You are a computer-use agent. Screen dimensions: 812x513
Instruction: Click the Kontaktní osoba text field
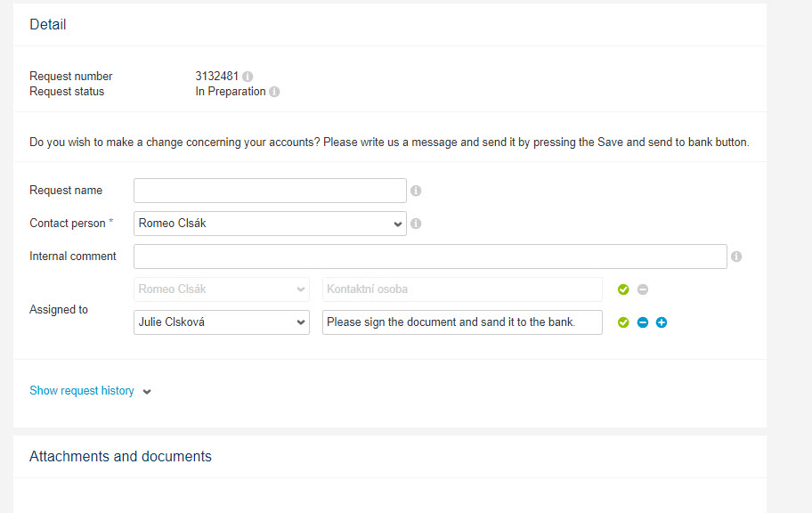462,289
